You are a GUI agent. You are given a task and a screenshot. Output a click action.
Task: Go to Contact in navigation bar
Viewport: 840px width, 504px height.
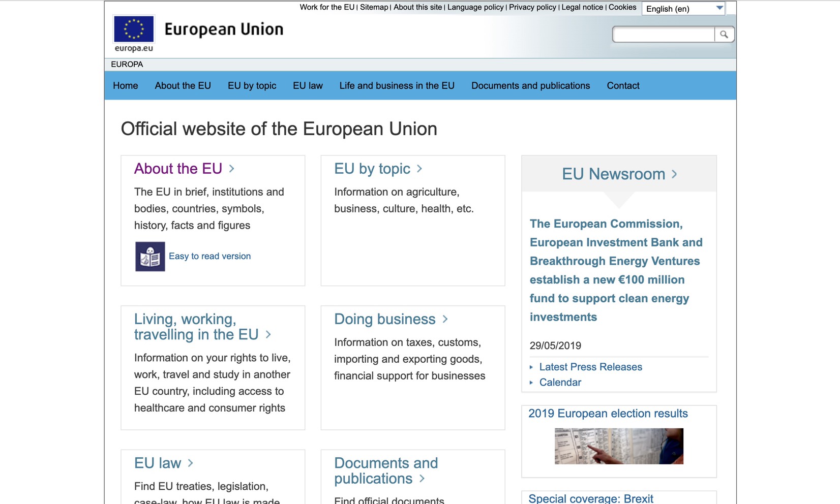coord(623,86)
